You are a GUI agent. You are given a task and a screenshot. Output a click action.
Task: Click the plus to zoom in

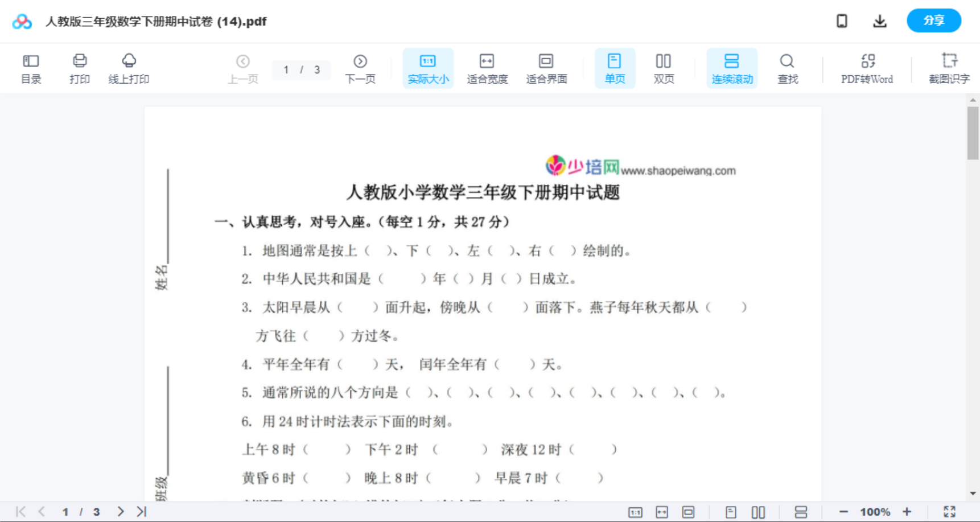(x=907, y=511)
